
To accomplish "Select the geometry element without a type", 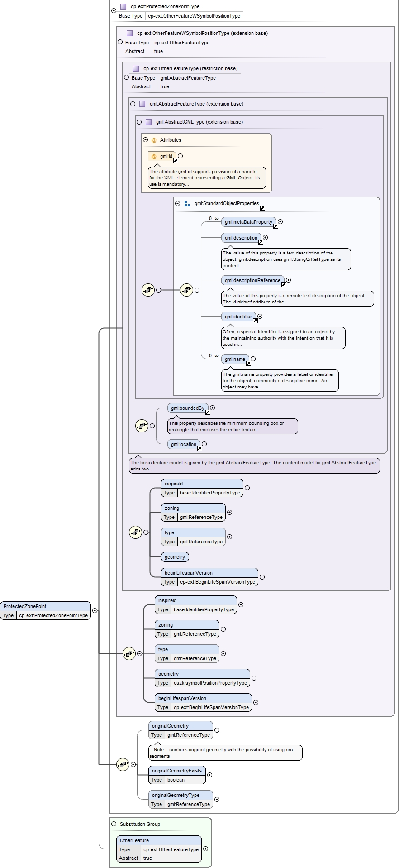I will 175,557.
